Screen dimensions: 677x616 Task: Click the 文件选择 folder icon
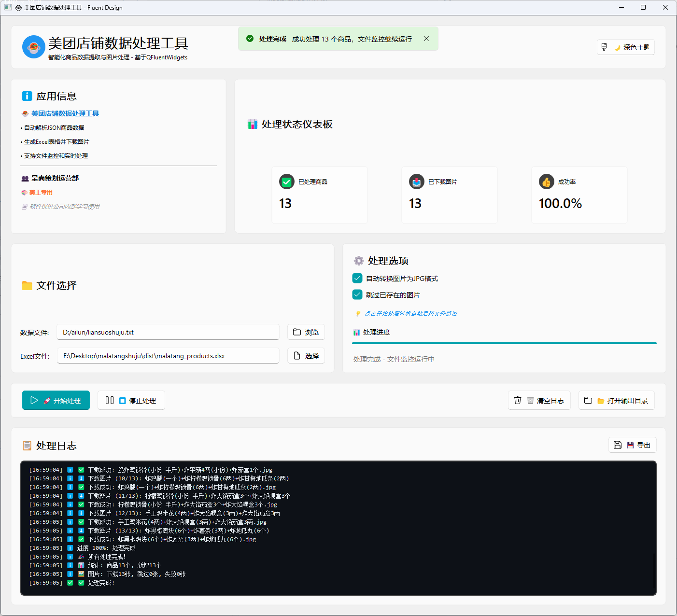[27, 285]
